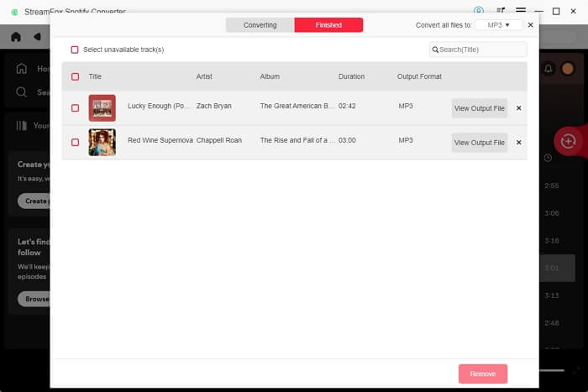Switch to the Converting tab
Image resolution: width=588 pixels, height=392 pixels.
point(260,25)
